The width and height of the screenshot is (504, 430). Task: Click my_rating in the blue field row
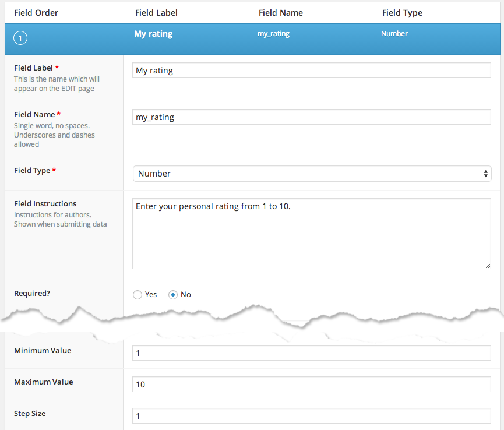pyautogui.click(x=273, y=34)
